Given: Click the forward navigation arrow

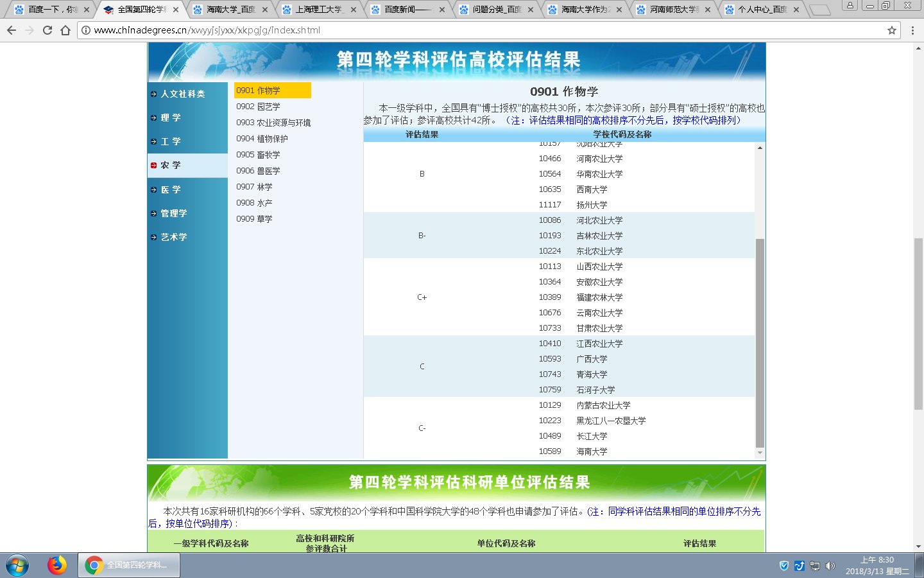Looking at the screenshot, I should click(x=29, y=30).
